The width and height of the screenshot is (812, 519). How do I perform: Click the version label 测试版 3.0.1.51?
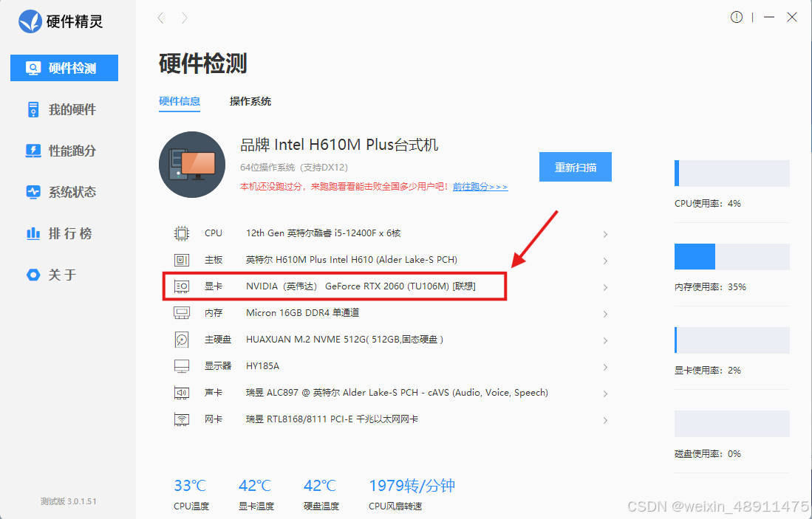coord(69,501)
